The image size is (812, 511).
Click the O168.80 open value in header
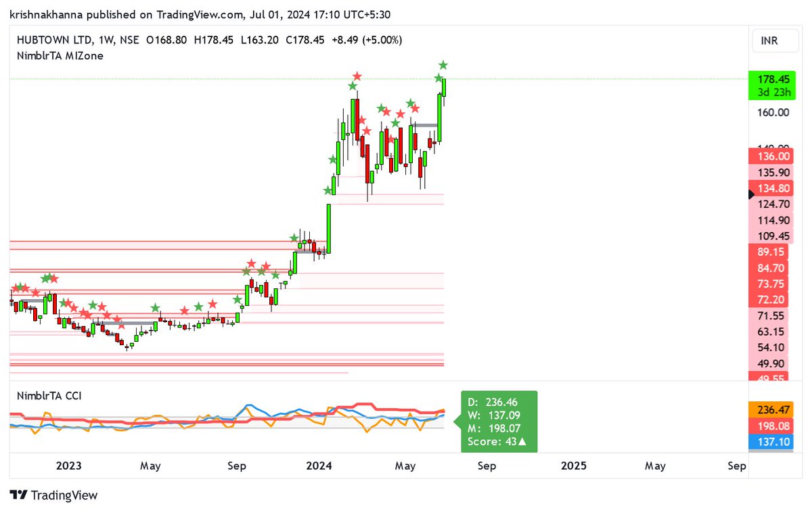click(166, 41)
